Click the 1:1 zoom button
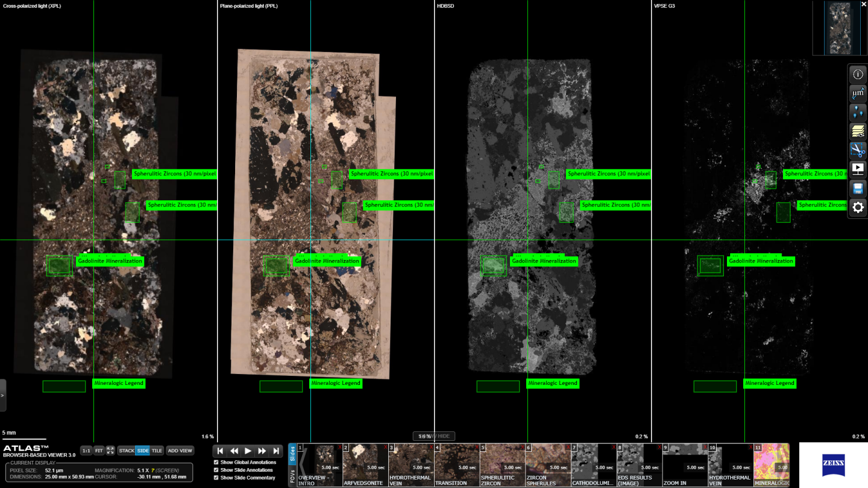 85,450
